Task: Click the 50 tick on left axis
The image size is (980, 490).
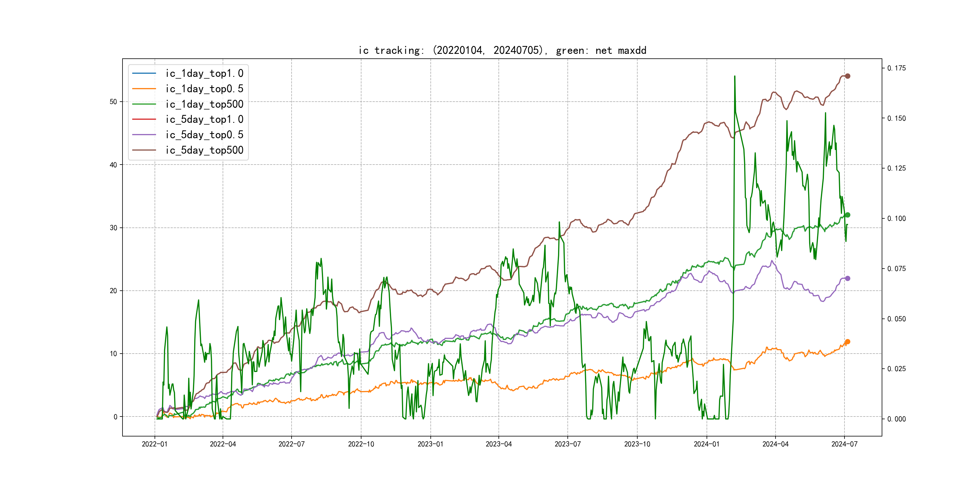Action: [113, 102]
